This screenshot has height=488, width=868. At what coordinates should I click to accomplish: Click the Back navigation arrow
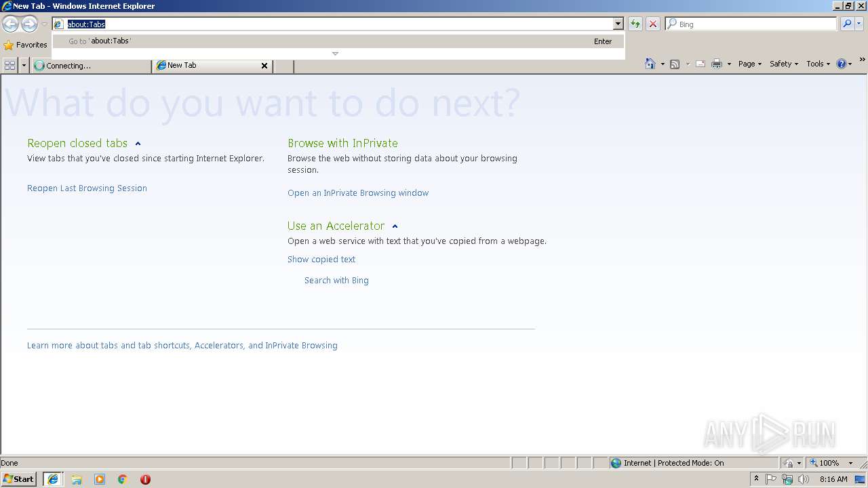10,24
